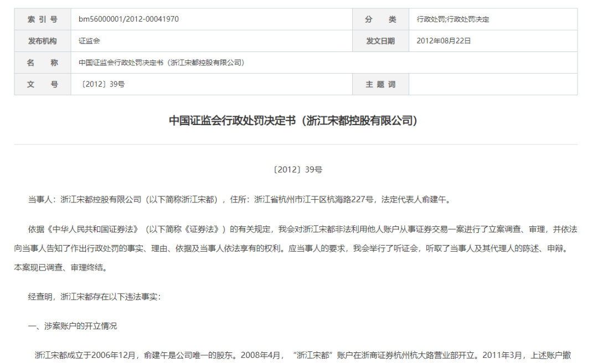The height and width of the screenshot is (364, 598).
Task: Click document name in the 名称 row
Action: click(162, 63)
